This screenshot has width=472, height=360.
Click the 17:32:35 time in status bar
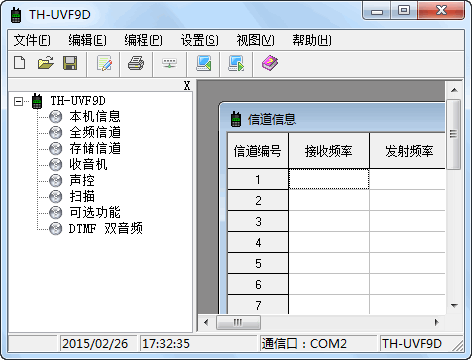tap(166, 344)
